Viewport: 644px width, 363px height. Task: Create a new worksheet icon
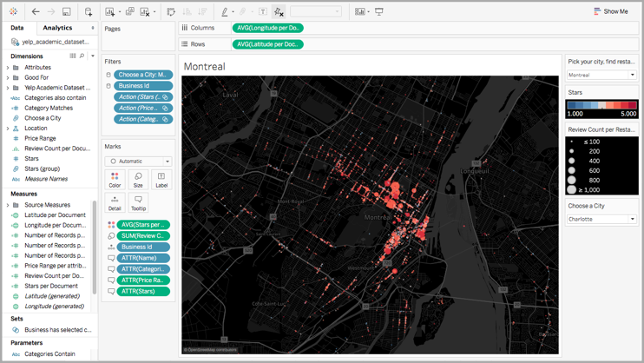click(x=109, y=12)
